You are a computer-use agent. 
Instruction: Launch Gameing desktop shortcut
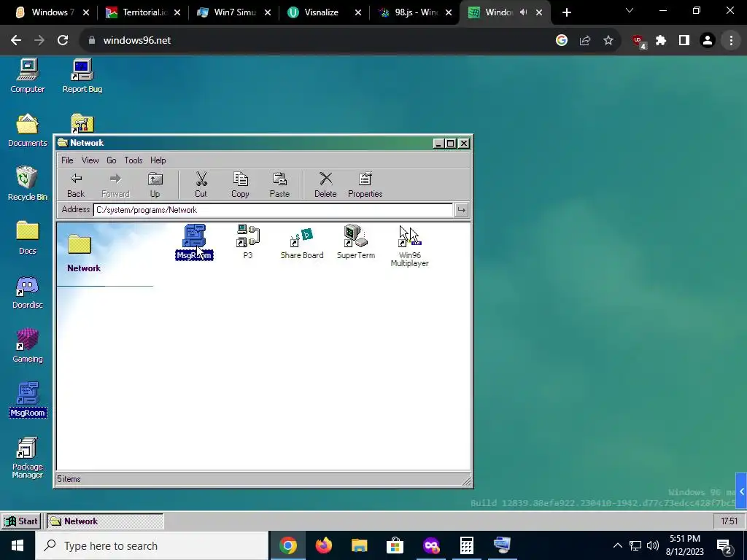tap(27, 346)
